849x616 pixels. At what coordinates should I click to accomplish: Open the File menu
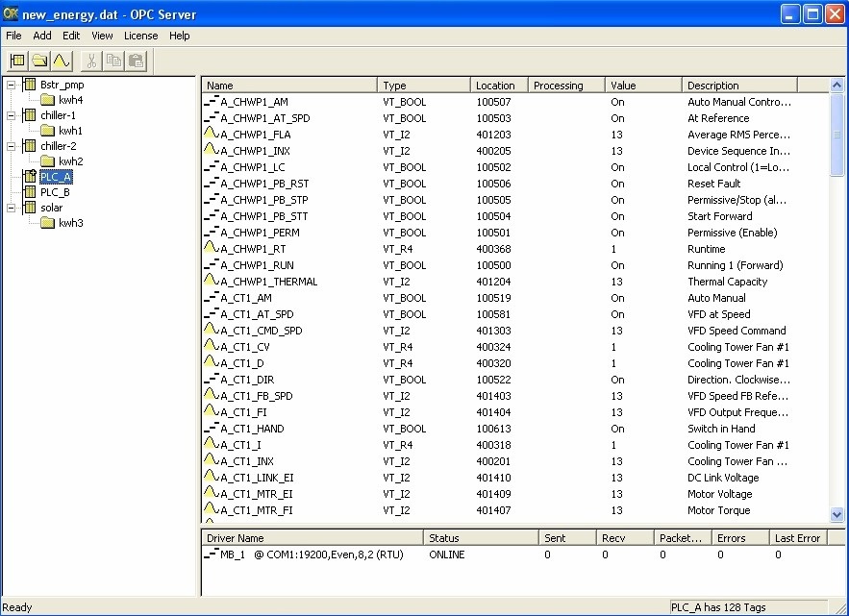[13, 36]
